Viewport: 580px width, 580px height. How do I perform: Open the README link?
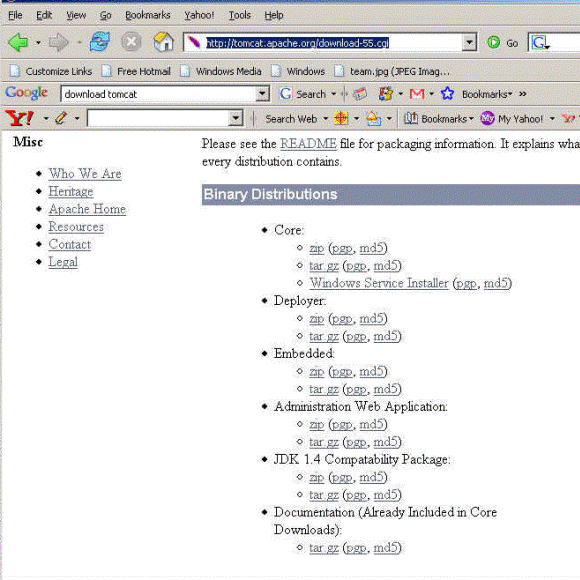(x=308, y=144)
